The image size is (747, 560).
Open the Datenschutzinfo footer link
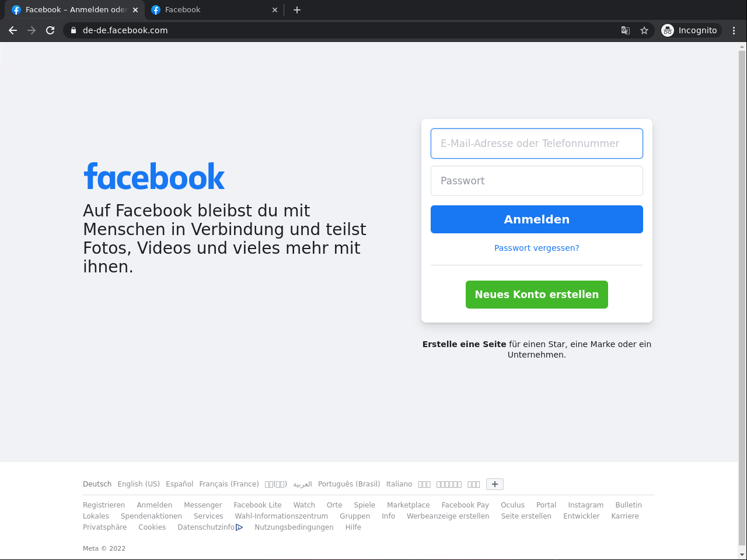click(x=206, y=527)
